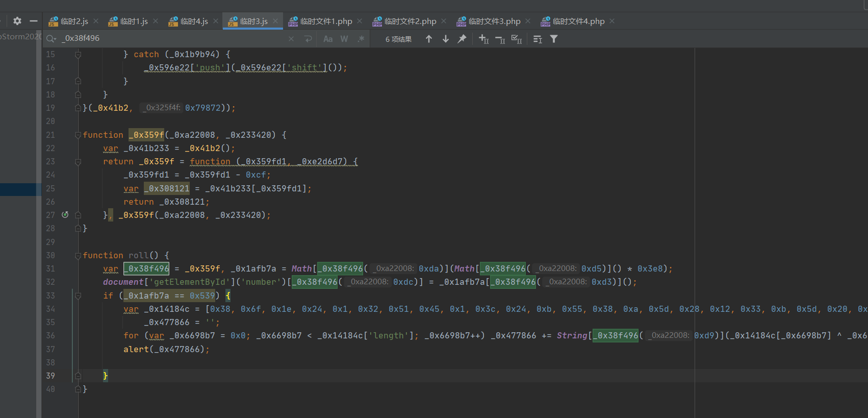Pin the search results to Find window

tap(462, 39)
